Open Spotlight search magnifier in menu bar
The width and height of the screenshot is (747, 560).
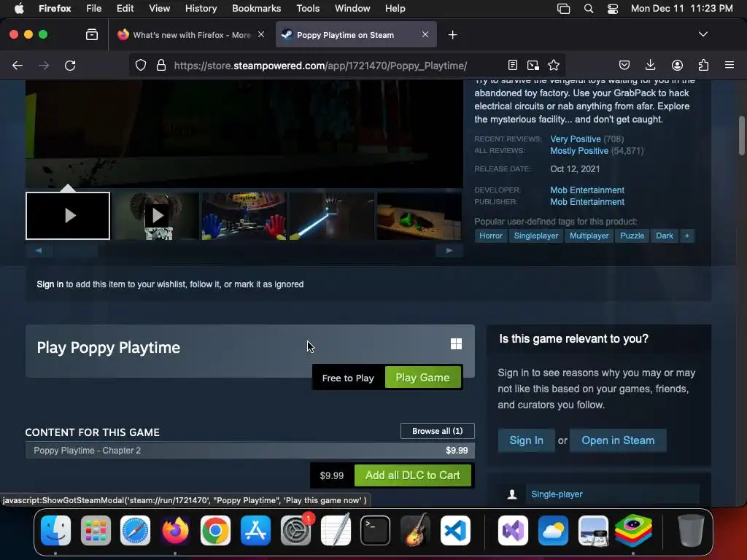pyautogui.click(x=589, y=9)
